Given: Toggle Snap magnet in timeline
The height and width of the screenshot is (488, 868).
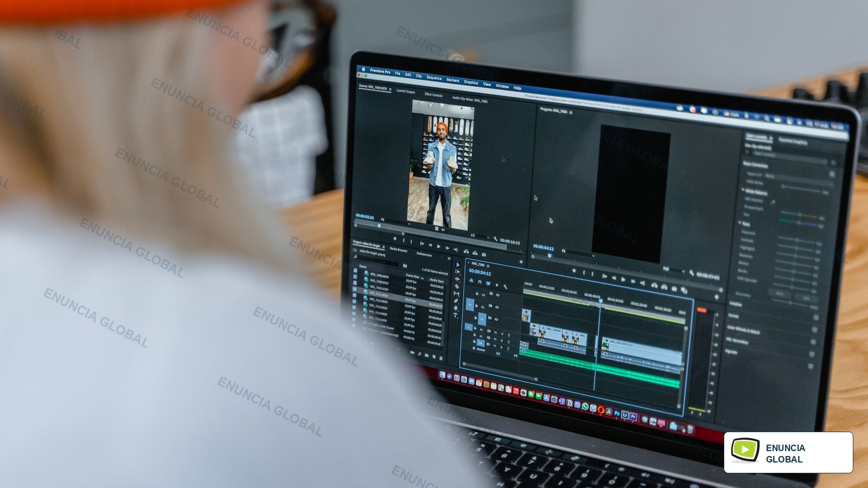Looking at the screenshot, I should click(480, 282).
